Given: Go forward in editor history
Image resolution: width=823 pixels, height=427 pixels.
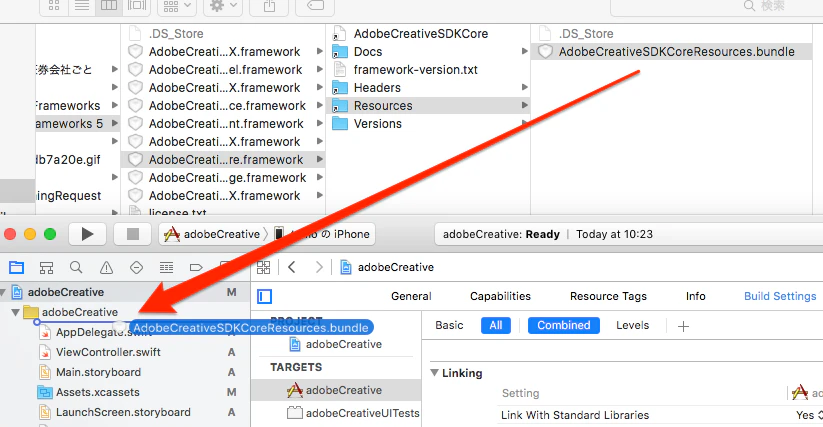Looking at the screenshot, I should coord(319,268).
